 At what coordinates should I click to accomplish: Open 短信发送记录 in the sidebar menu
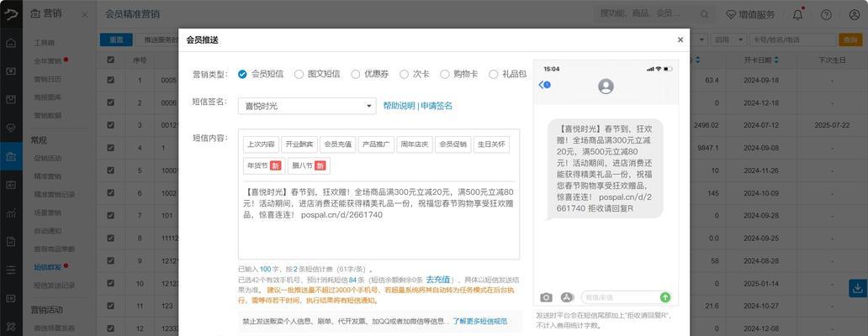54,286
